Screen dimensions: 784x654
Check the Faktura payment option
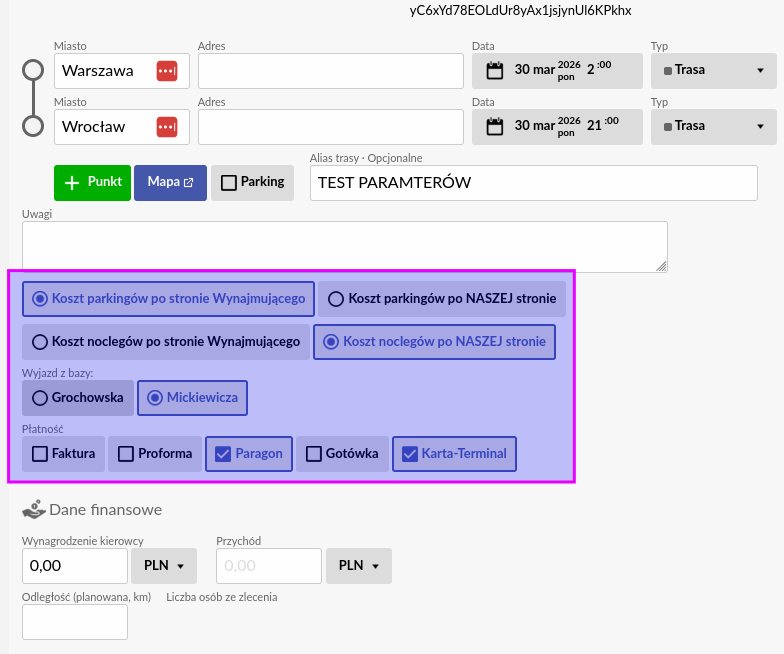pyautogui.click(x=64, y=454)
